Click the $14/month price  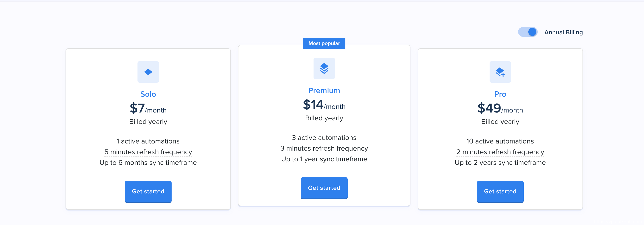click(x=324, y=105)
